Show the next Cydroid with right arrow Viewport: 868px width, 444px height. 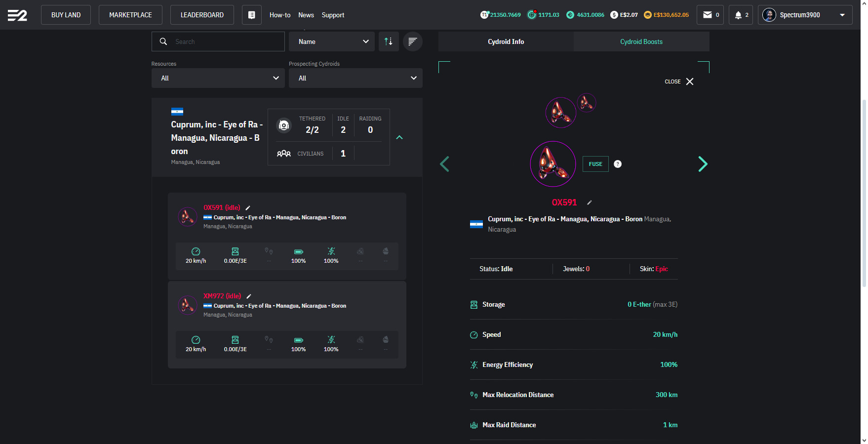[x=703, y=164]
